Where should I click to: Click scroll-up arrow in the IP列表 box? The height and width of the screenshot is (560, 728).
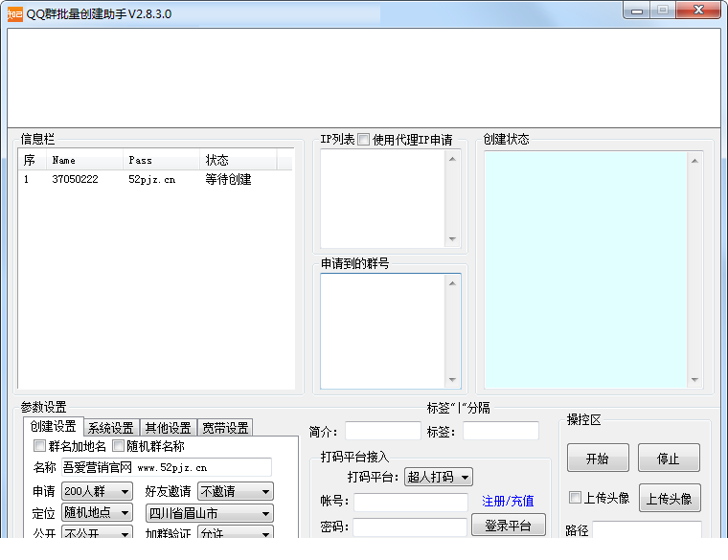pos(452,159)
